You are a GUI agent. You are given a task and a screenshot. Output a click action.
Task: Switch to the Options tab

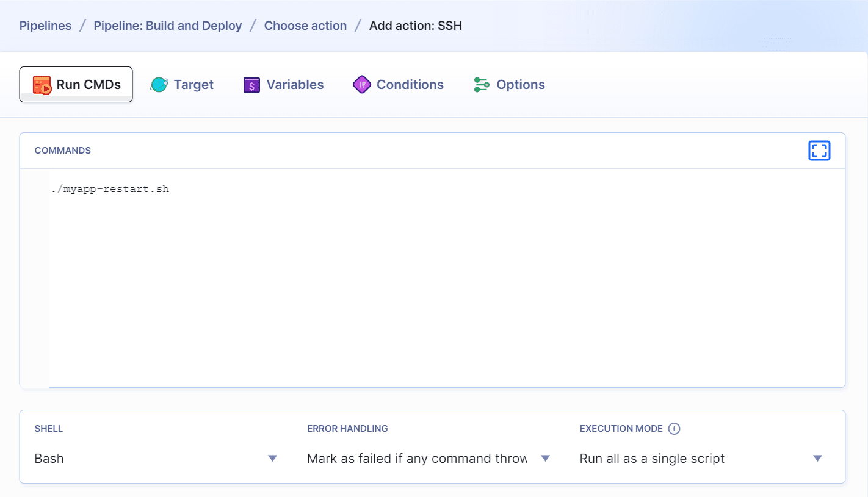pos(522,84)
